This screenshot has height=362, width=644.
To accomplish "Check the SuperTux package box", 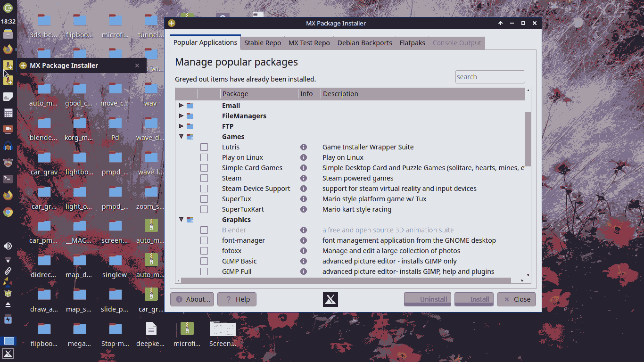I will pos(204,199).
